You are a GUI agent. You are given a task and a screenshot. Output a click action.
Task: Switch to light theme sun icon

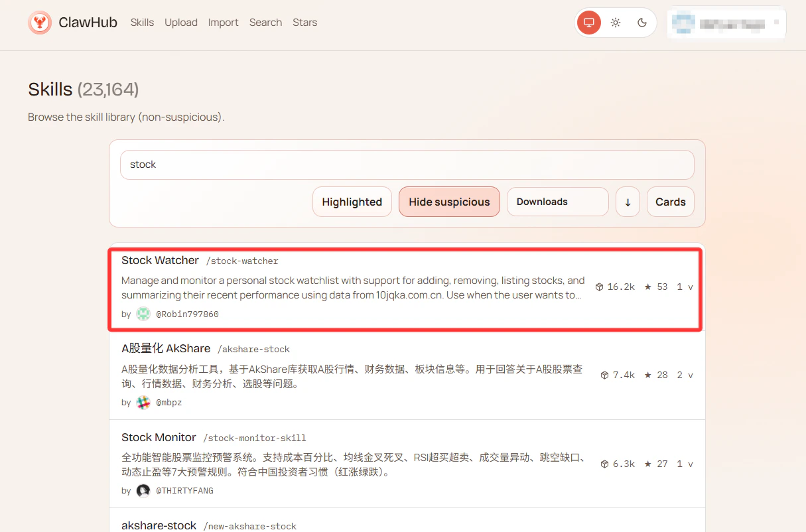(x=616, y=23)
